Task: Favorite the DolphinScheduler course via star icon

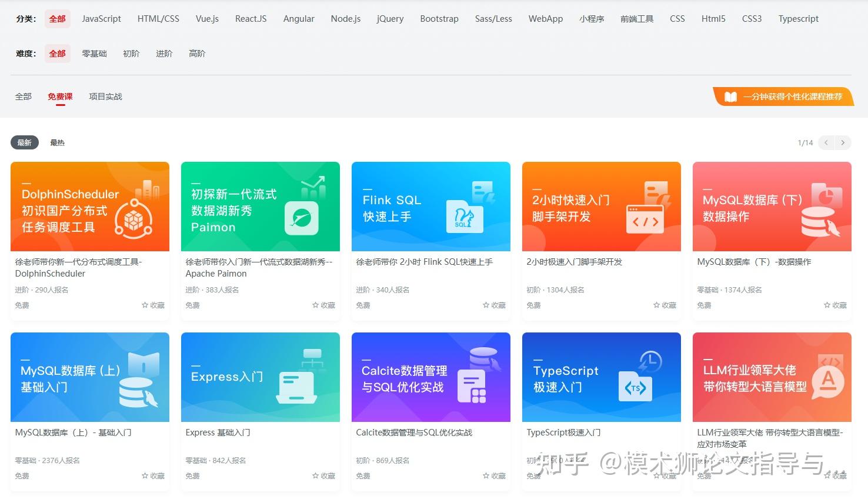Action: coord(145,305)
